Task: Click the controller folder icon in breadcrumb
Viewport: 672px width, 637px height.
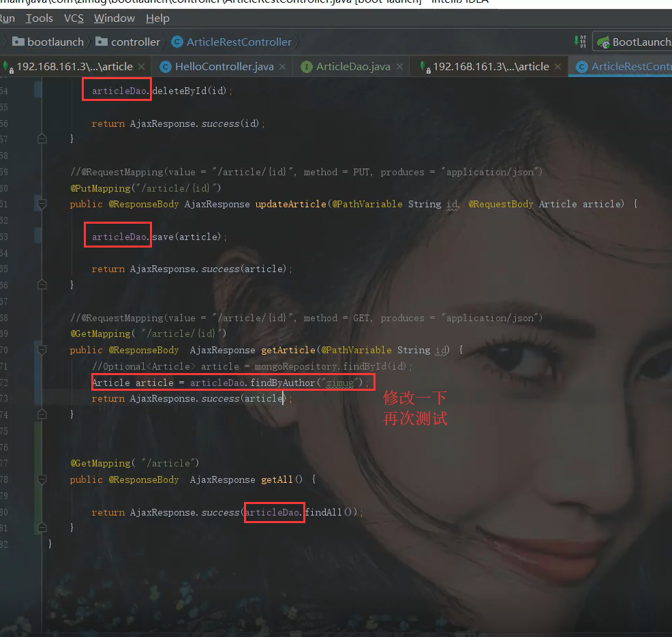Action: pyautogui.click(x=102, y=41)
